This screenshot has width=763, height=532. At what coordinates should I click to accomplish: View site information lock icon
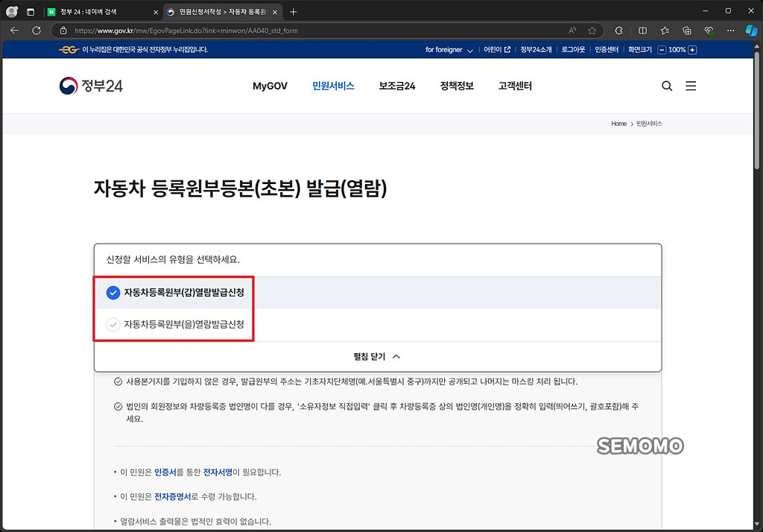[63, 31]
